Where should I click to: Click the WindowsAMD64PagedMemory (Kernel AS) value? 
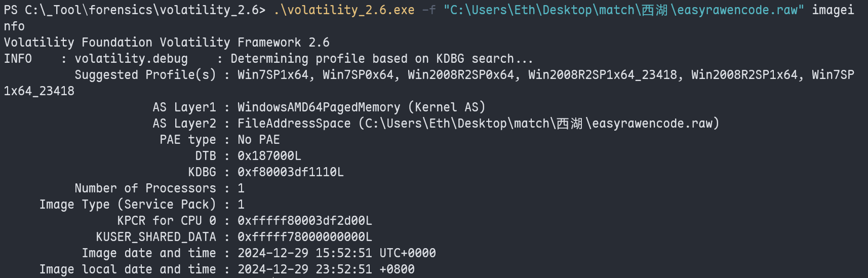pyautogui.click(x=361, y=107)
